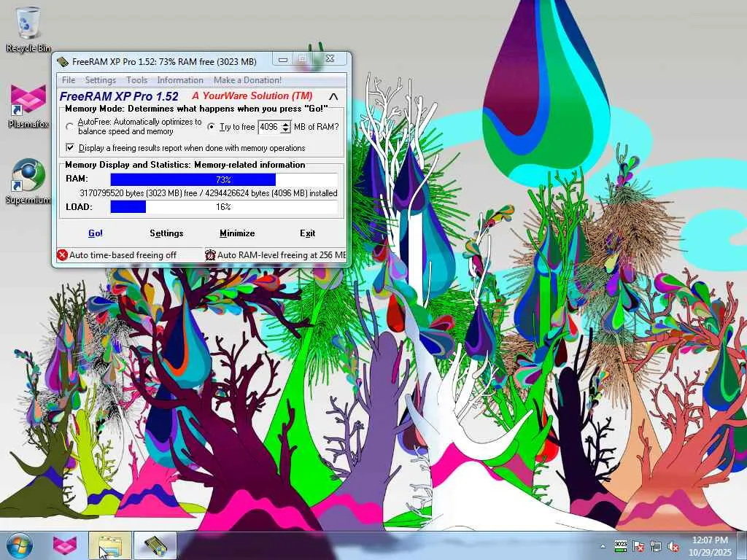Click the muted volume tray icon
747x560 pixels.
673,546
